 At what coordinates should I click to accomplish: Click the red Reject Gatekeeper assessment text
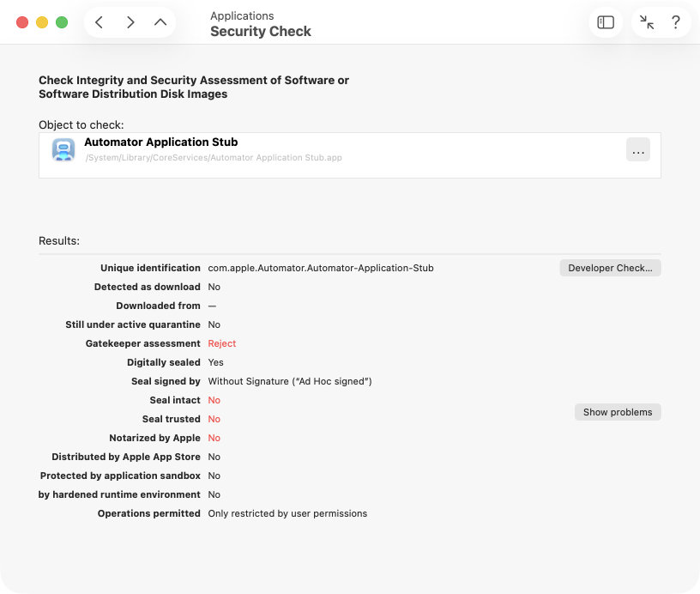221,343
